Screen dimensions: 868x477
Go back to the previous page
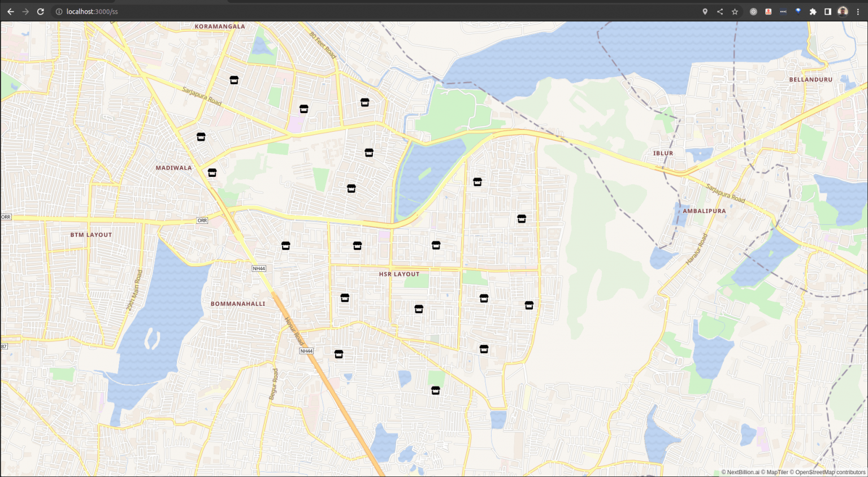(11, 11)
